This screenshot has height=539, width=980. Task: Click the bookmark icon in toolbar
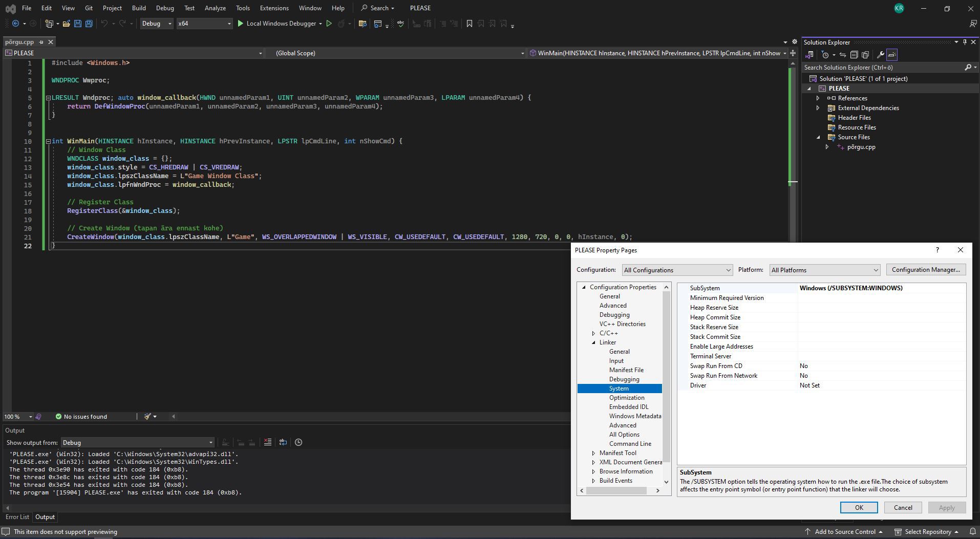point(469,24)
